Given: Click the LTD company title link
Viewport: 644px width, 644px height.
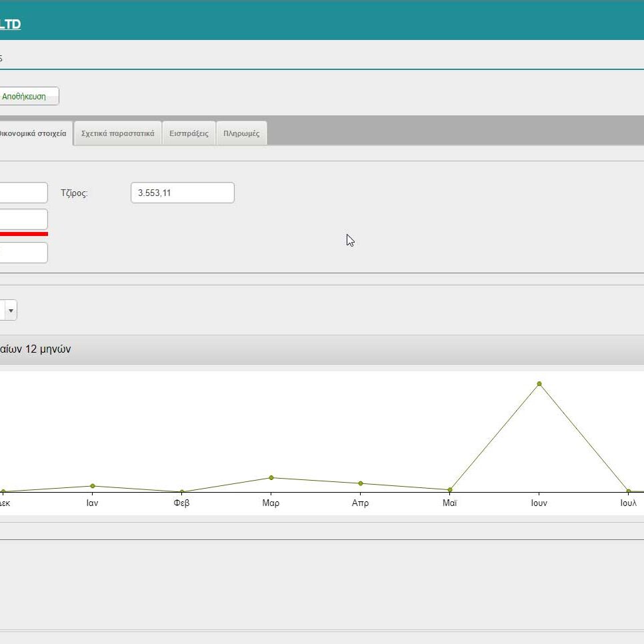Looking at the screenshot, I should click(10, 25).
